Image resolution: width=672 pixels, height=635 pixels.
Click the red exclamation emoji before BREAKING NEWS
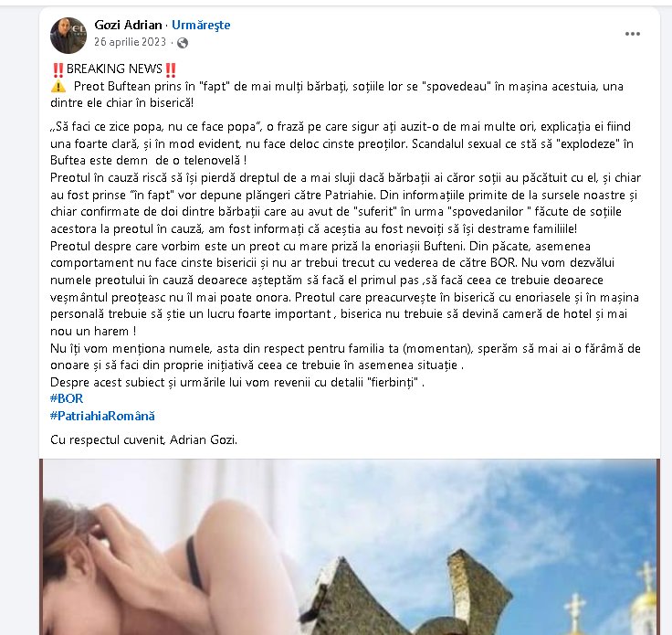pos(58,69)
